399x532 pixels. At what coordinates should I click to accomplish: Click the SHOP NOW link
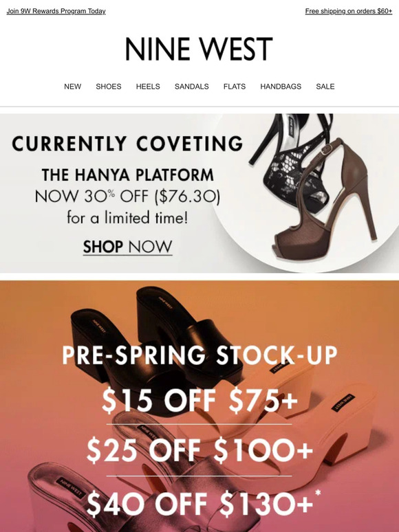coord(128,247)
